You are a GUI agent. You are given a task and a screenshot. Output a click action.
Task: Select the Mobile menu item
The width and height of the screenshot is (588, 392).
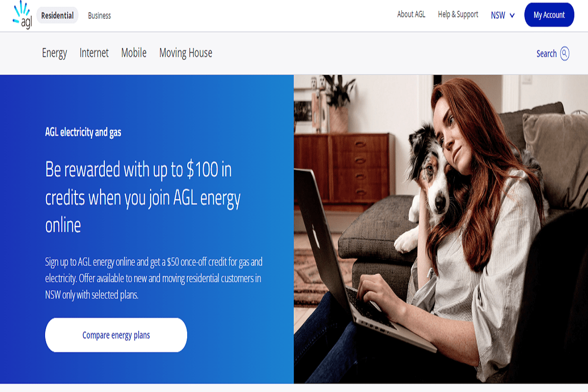(134, 52)
